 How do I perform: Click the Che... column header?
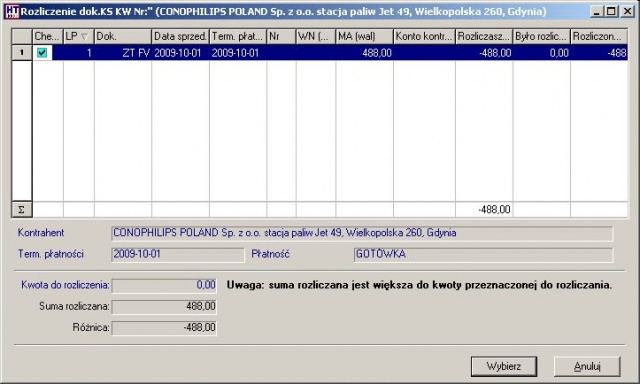click(x=48, y=37)
